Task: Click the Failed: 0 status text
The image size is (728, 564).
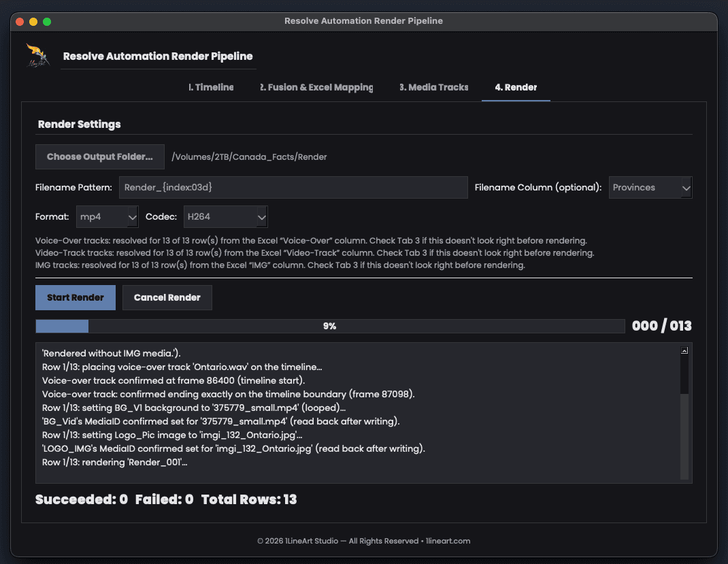Action: (x=165, y=499)
